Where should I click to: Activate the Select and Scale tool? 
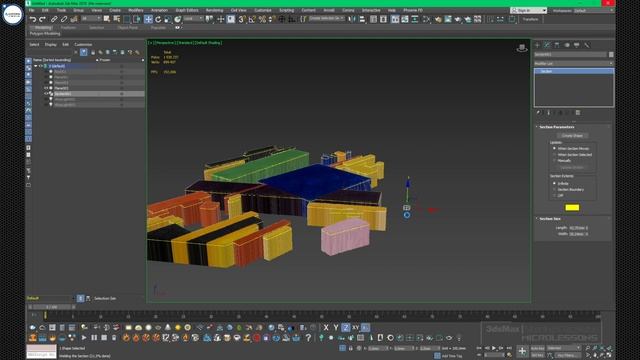(168, 19)
